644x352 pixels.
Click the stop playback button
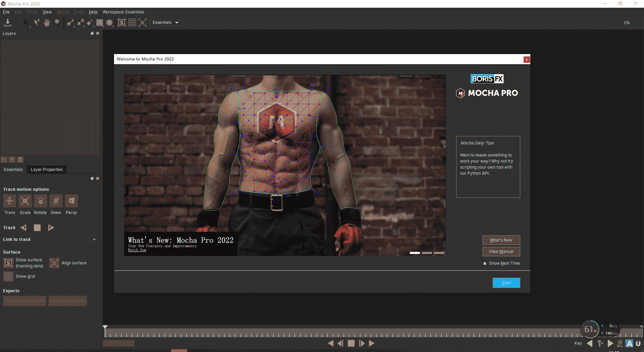coord(351,343)
